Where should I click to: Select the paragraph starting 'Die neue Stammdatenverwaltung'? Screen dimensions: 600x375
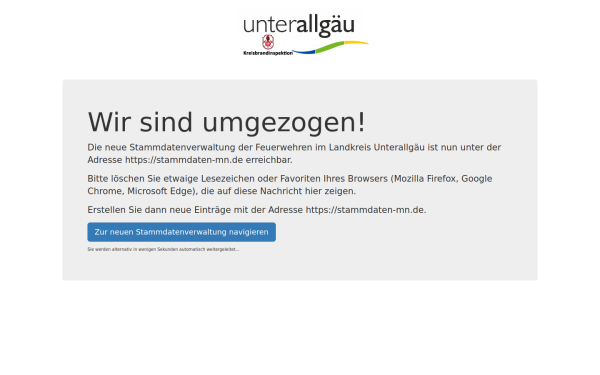tap(294, 153)
